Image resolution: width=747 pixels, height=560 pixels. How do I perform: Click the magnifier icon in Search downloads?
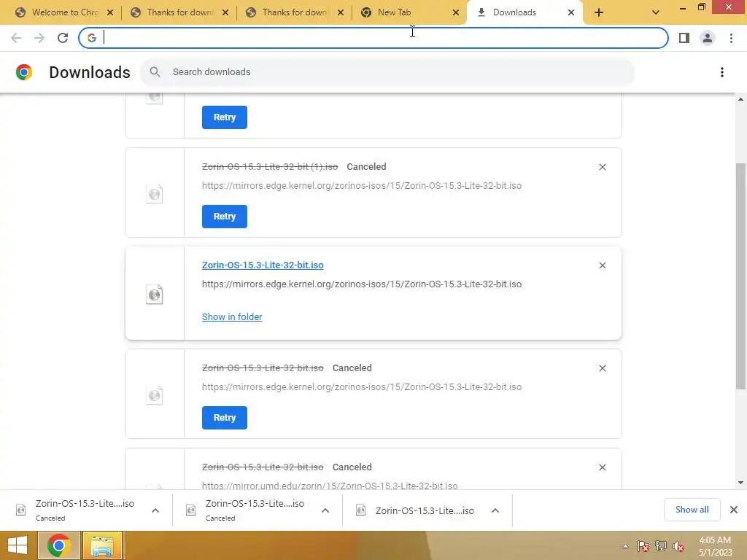(155, 72)
